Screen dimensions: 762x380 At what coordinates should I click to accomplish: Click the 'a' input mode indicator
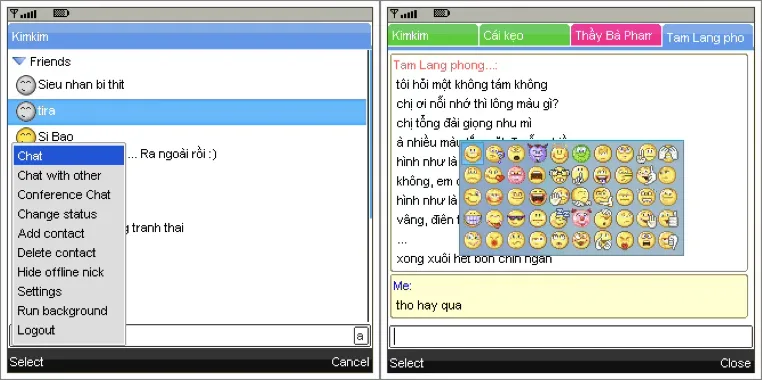[361, 336]
